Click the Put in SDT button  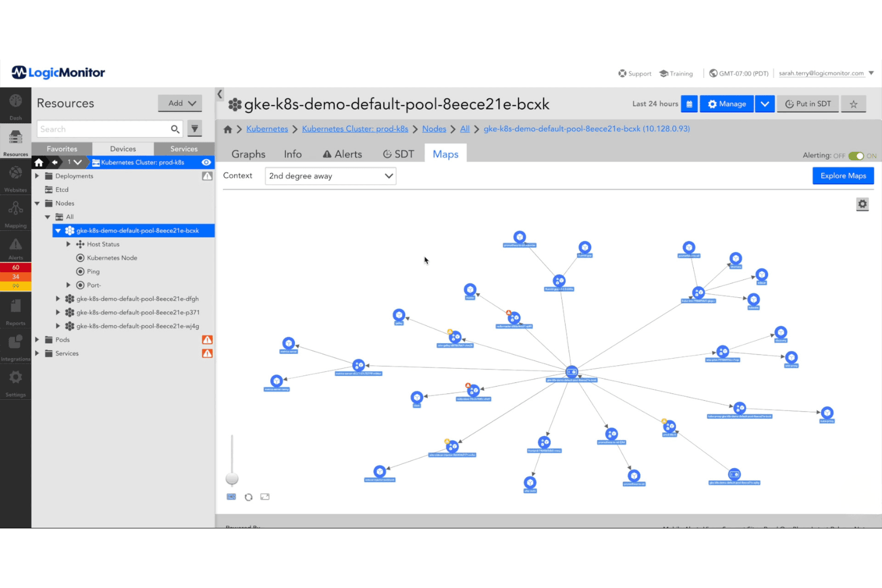click(808, 104)
